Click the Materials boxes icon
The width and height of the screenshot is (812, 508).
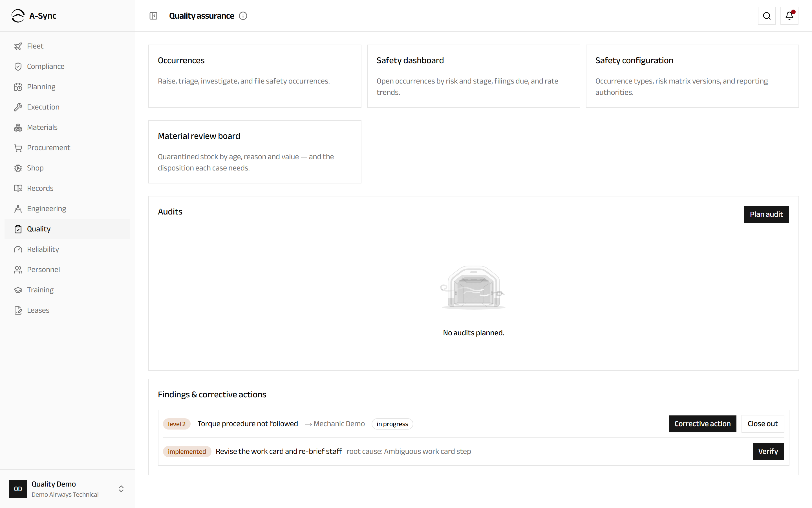coord(18,127)
